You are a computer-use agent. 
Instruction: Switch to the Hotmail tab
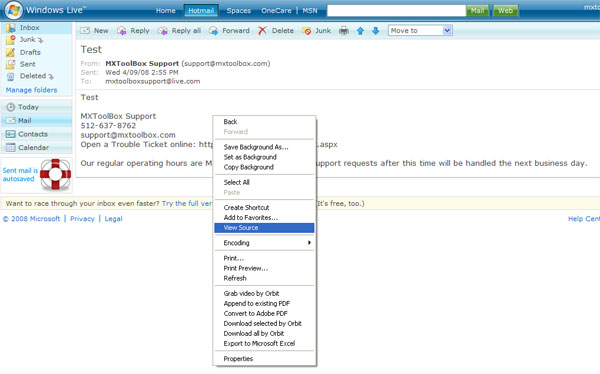(x=201, y=10)
